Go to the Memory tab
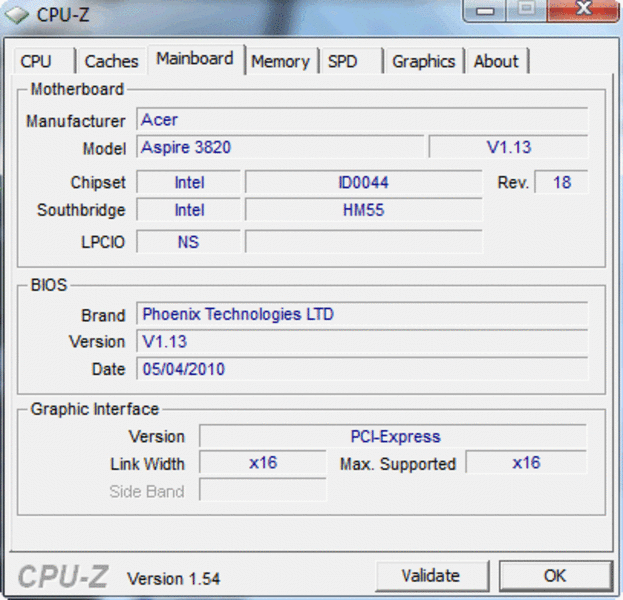Screen dimensions: 623x600 click(281, 61)
